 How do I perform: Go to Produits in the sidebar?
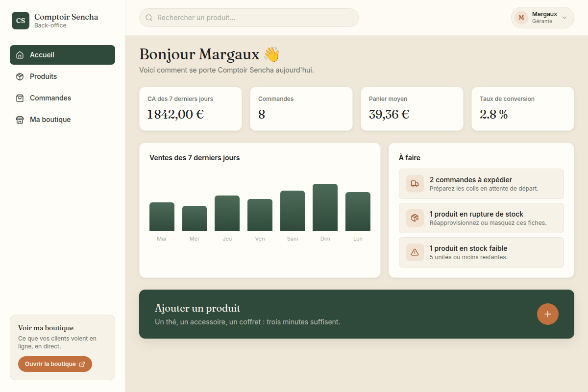click(62, 76)
